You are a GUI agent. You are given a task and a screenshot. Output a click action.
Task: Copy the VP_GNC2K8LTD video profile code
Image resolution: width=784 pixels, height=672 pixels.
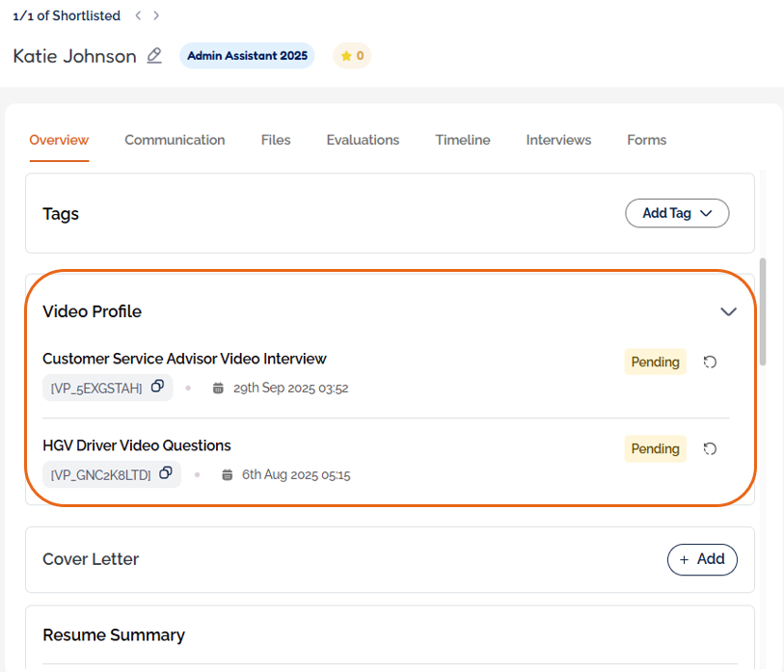click(166, 473)
